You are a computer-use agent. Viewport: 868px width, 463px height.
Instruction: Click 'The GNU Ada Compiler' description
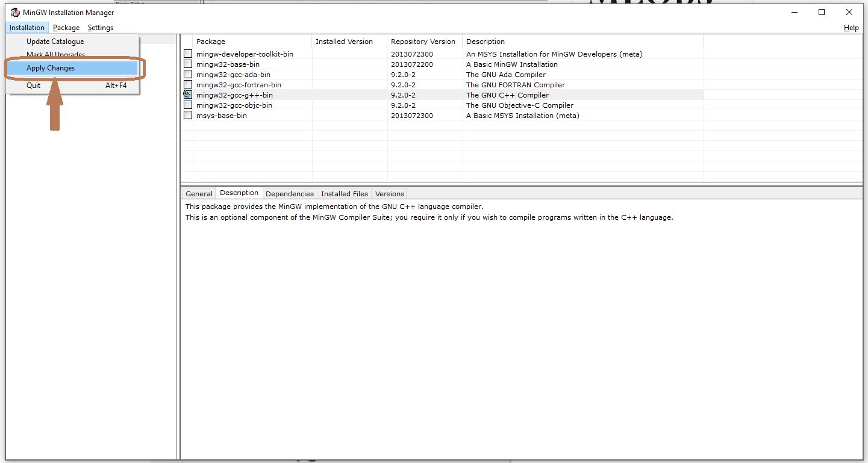click(x=506, y=75)
